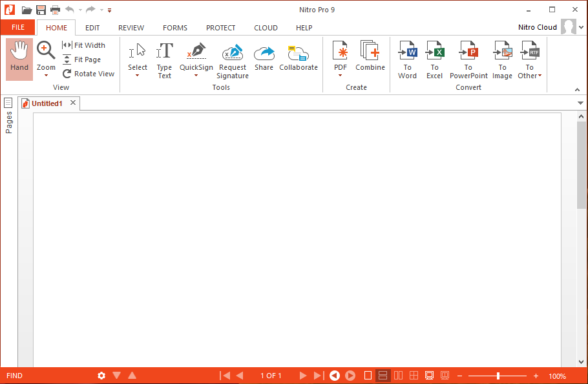Switch to facing continuous layout
The height and width of the screenshot is (384, 588).
click(x=414, y=376)
